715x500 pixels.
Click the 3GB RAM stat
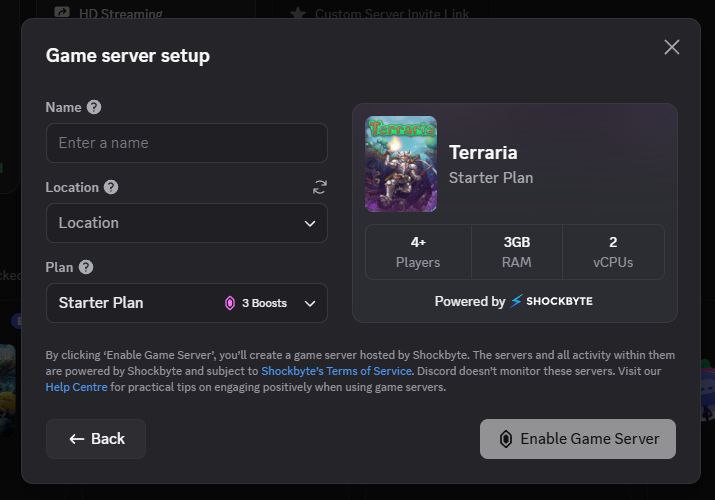[x=516, y=252]
